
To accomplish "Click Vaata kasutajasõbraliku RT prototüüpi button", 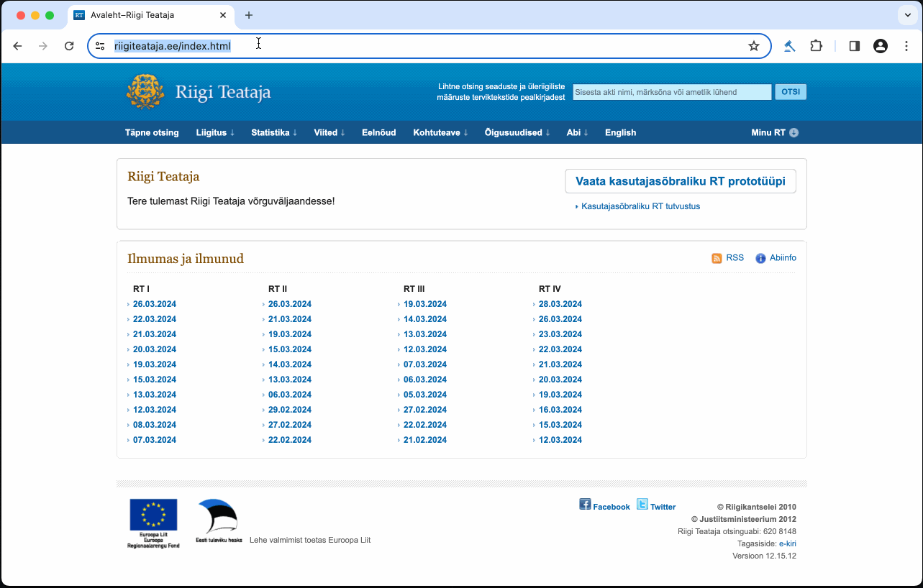I will [x=681, y=181].
